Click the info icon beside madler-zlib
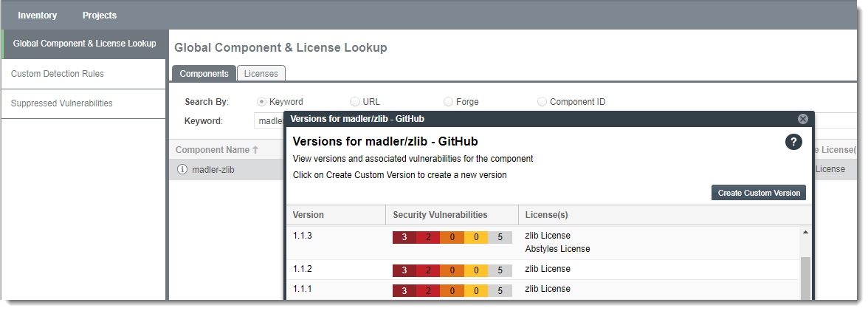This screenshot has width=868, height=311. (x=182, y=169)
